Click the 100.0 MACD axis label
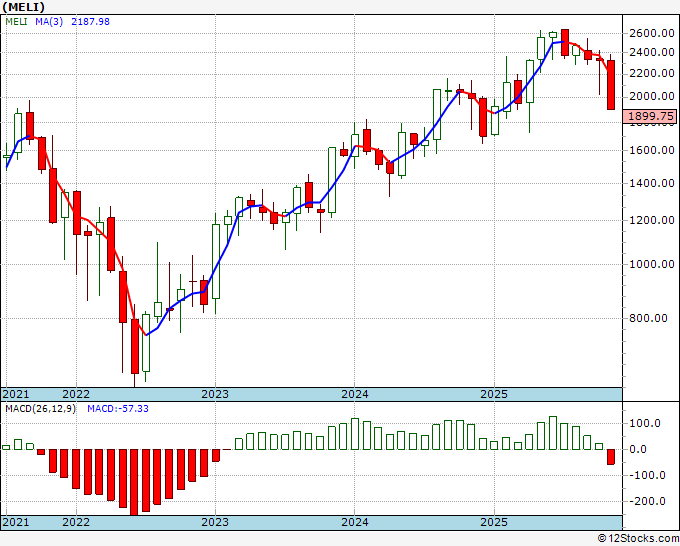 point(645,423)
